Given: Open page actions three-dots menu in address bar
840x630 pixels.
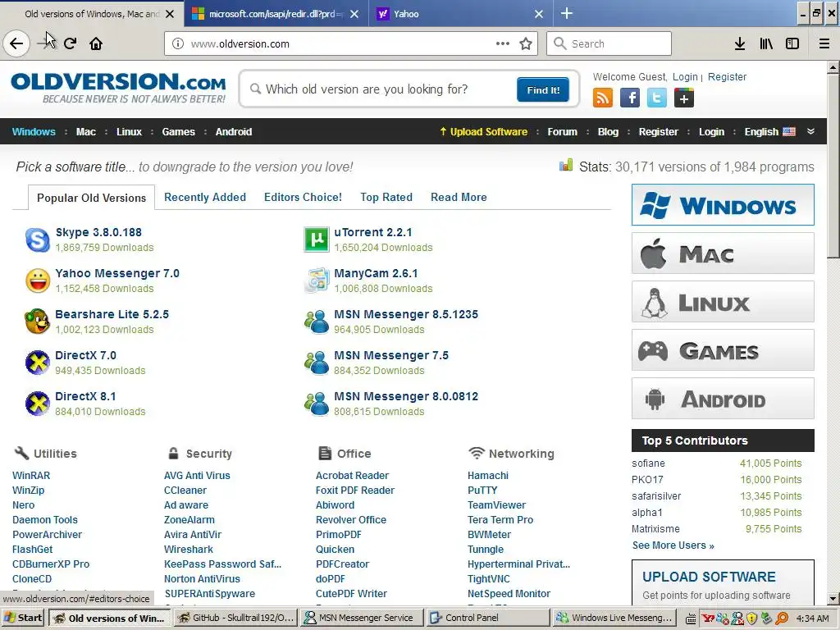Looking at the screenshot, I should pos(503,43).
